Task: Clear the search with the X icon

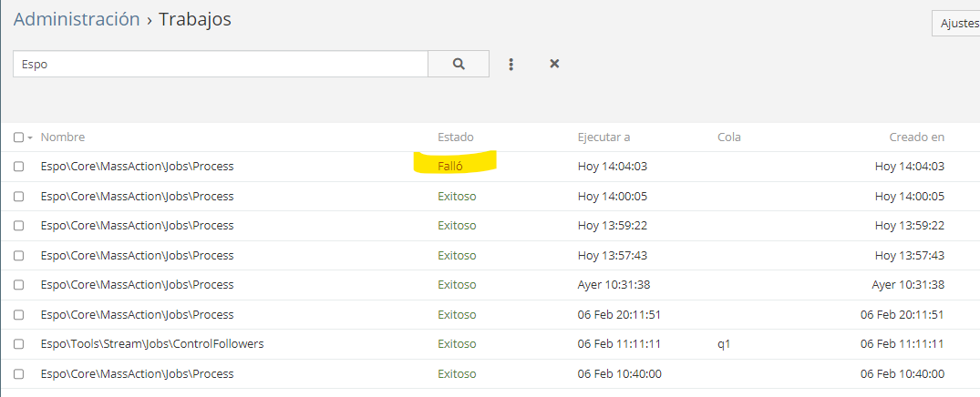Action: click(x=554, y=64)
